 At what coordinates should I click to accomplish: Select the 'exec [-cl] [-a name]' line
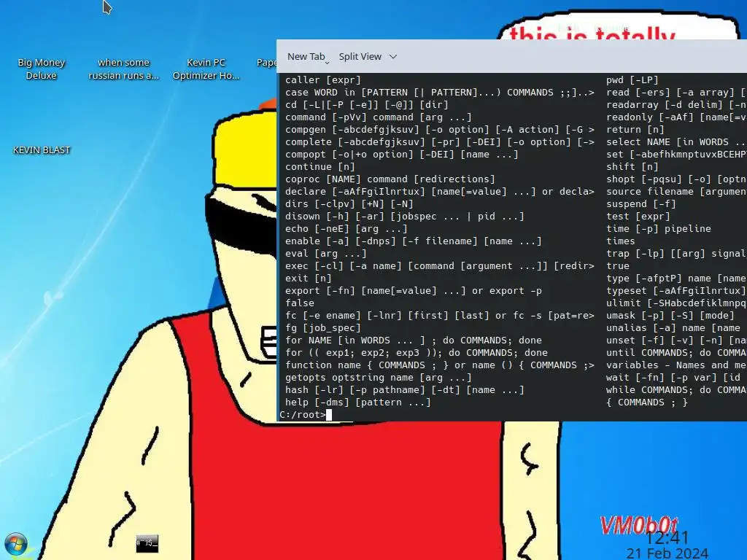[440, 265]
